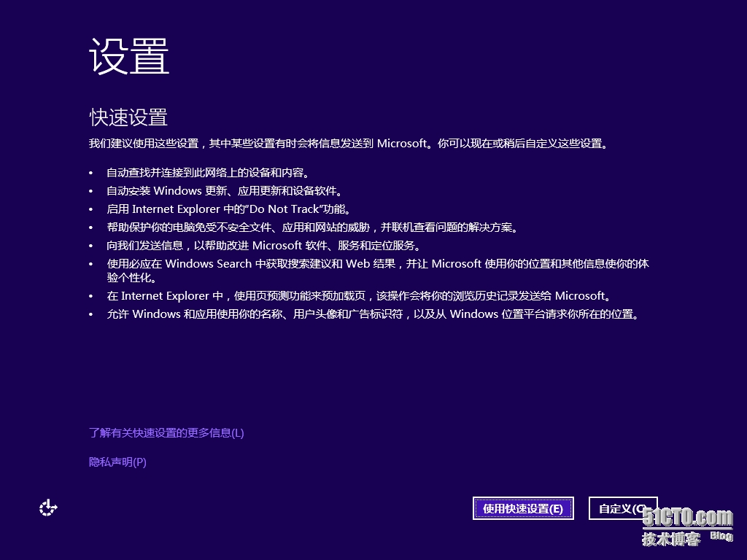
Task: Click the bullet 使用必应在 Windows Search 中获取搜索建议
Action: (378, 271)
